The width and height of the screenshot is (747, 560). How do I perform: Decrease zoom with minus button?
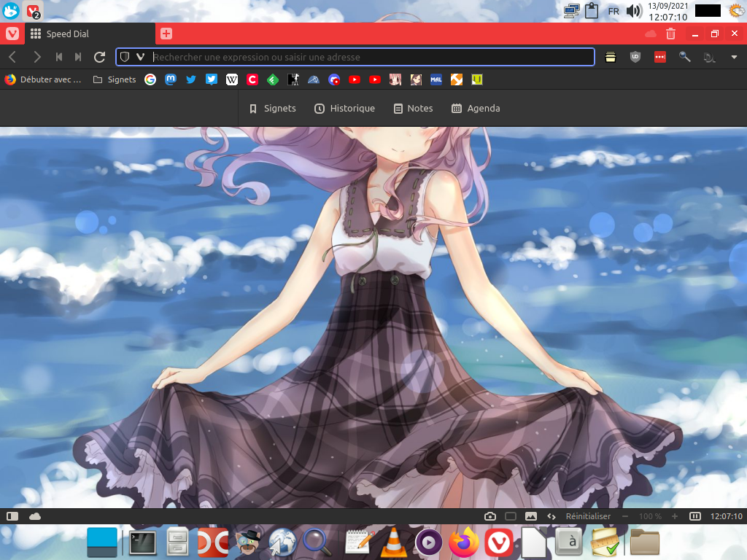(624, 516)
